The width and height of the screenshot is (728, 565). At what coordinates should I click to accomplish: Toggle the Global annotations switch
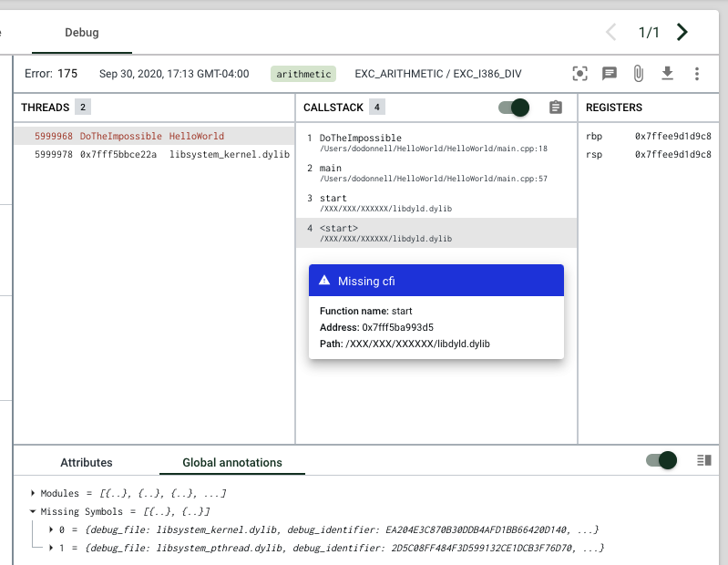pos(661,460)
